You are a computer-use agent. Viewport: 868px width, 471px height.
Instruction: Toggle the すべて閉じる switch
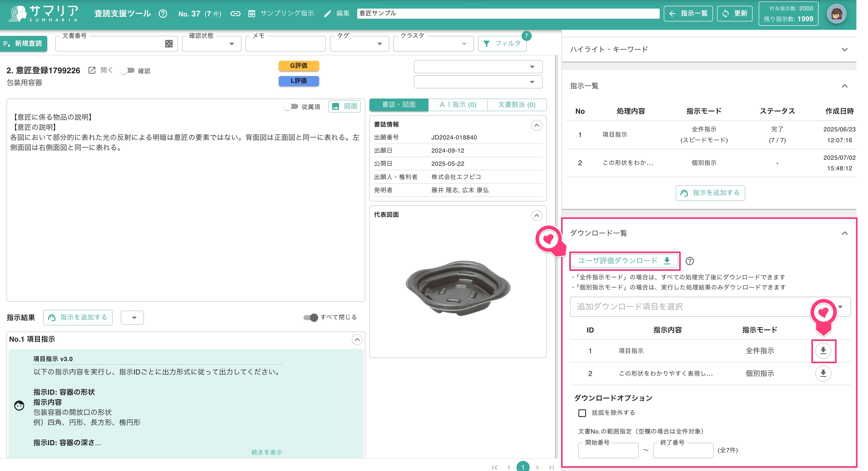[310, 317]
